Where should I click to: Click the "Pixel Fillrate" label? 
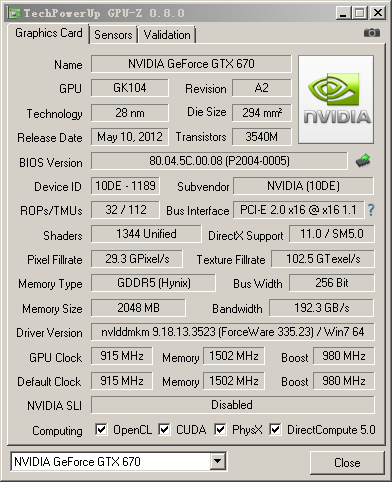(55, 260)
